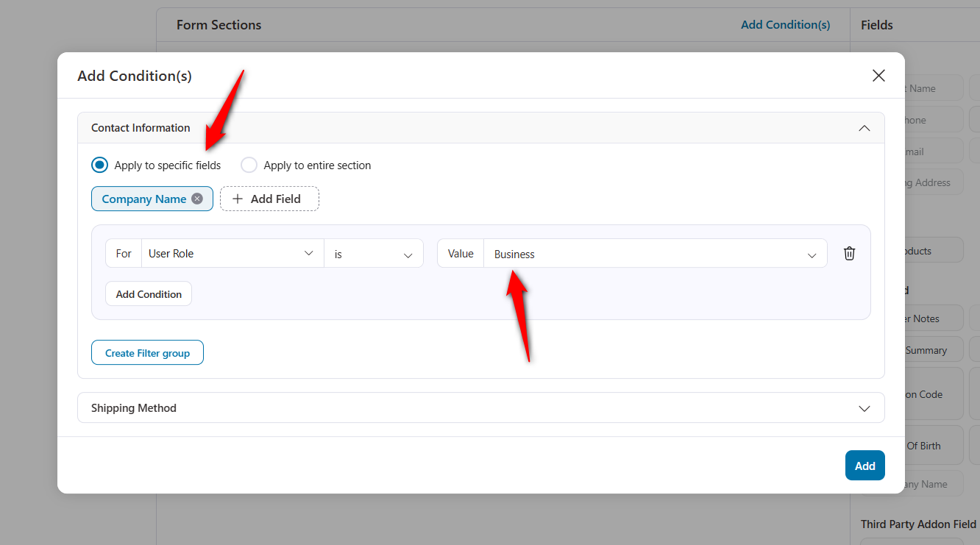
Task: Click the Contact Information header label
Action: pos(141,128)
